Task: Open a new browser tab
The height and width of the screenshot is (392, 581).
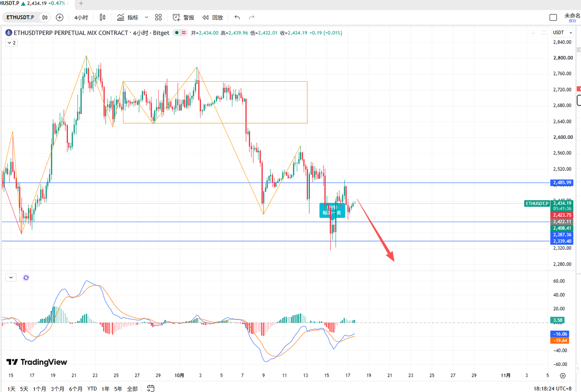Action: point(81,3)
